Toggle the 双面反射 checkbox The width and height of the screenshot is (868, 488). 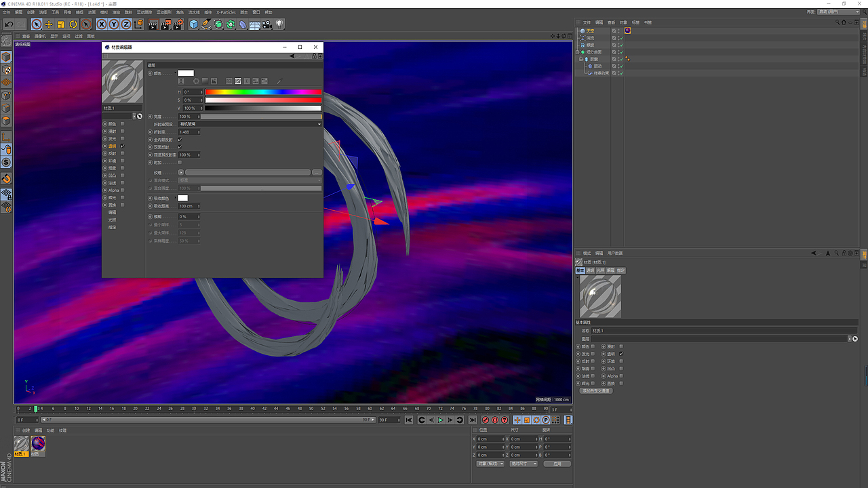pos(180,147)
